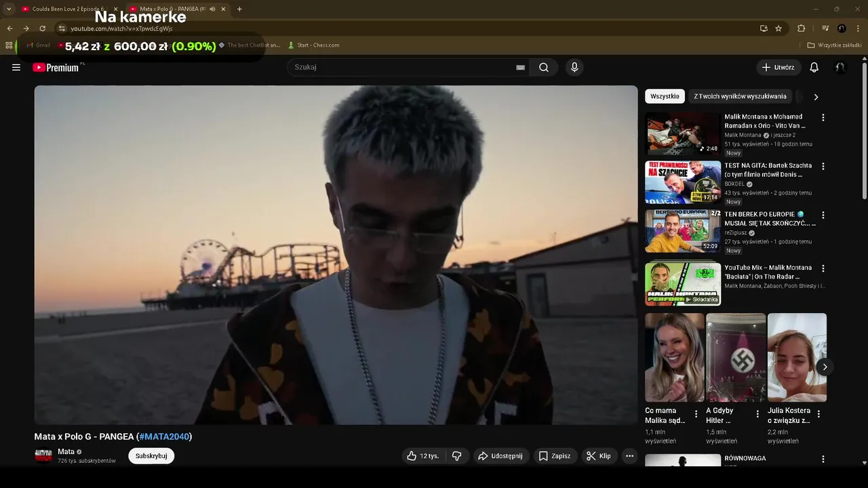Open options for TEST NA GITA video
The width and height of the screenshot is (868, 488).
823,166
